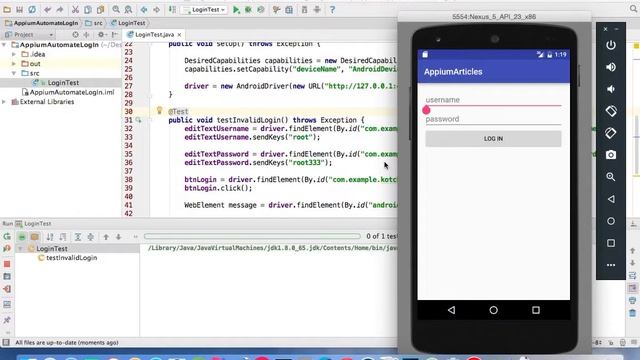Navigate Back with the left arrow icon

[144, 9]
